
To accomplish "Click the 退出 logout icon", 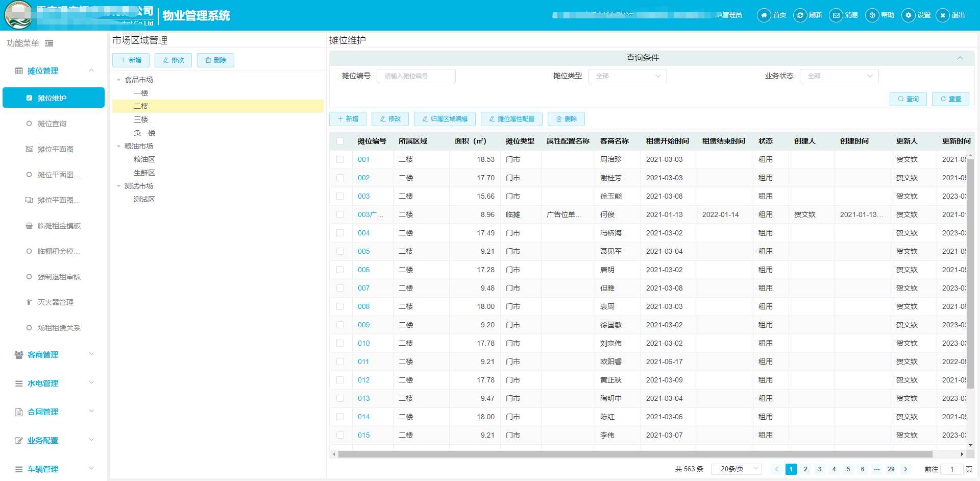I will click(943, 15).
